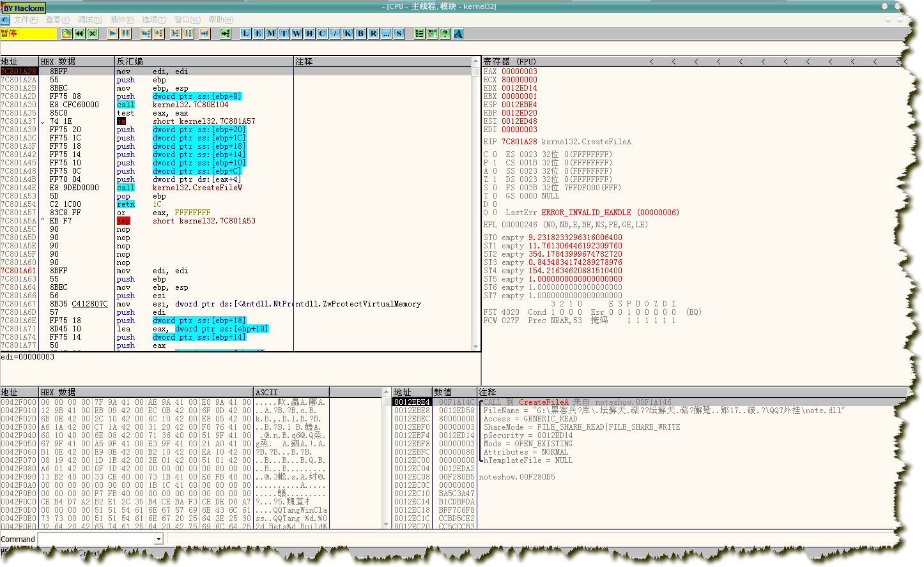
Task: Expand the Command combo box dropdown arrow
Action: (158, 540)
